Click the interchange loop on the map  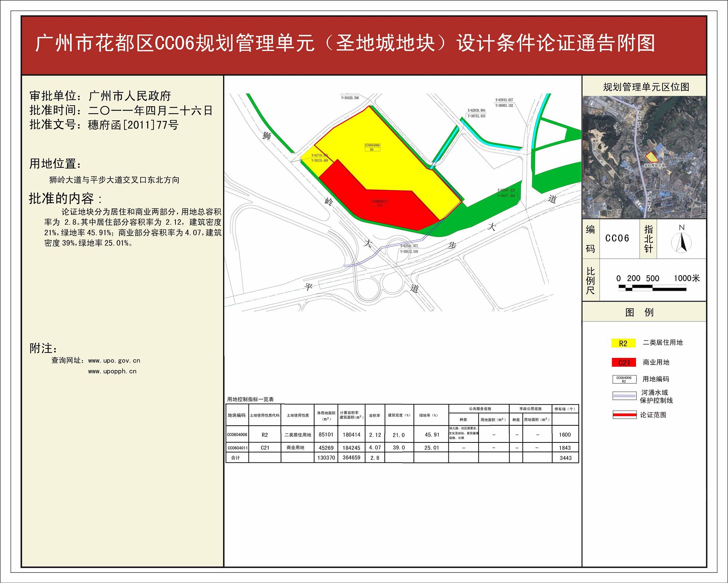coord(392,284)
